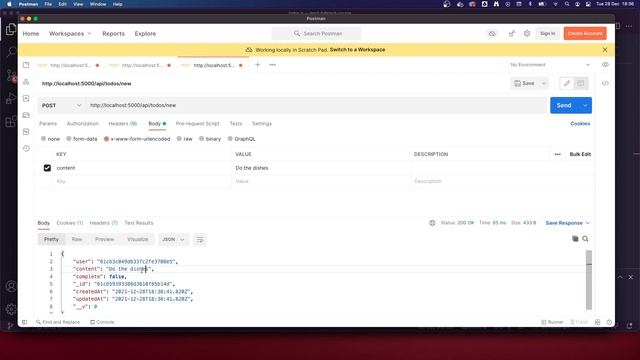Open VS Code settings gear behind Postman

coord(11,309)
